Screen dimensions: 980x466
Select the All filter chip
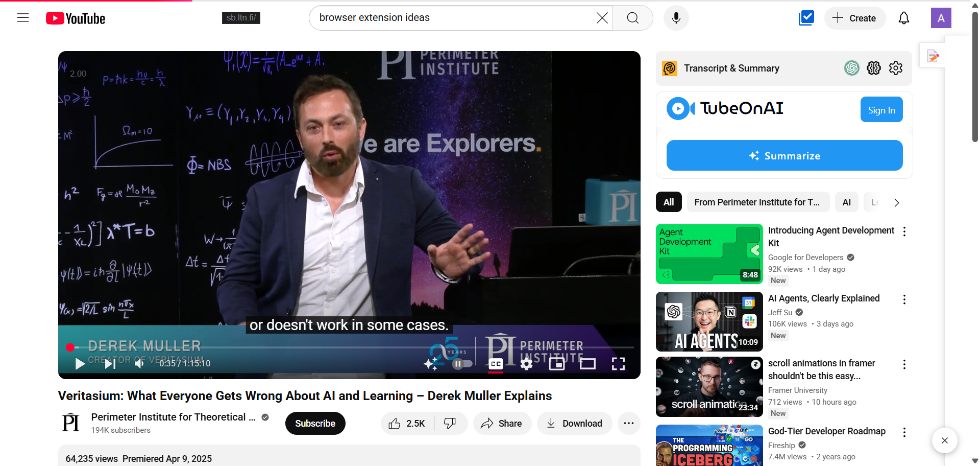click(669, 202)
